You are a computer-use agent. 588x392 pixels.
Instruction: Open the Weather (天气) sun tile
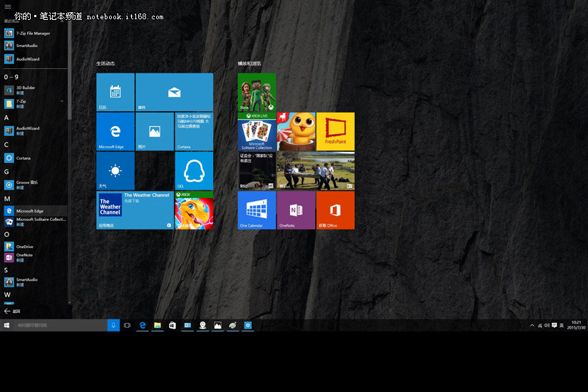[115, 170]
